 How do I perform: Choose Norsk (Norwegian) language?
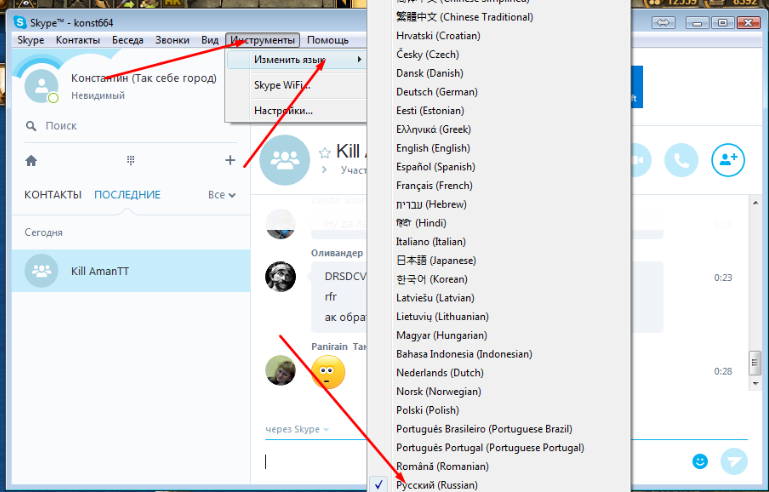click(x=439, y=391)
